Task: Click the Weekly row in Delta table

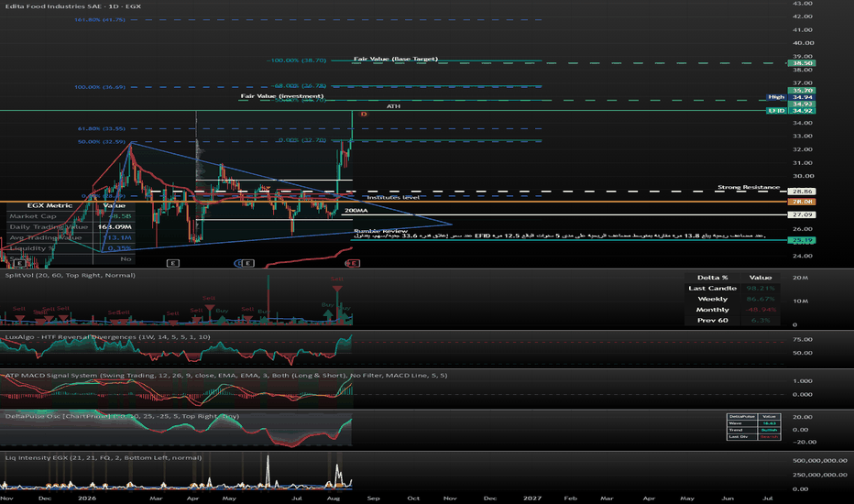Action: (x=731, y=299)
